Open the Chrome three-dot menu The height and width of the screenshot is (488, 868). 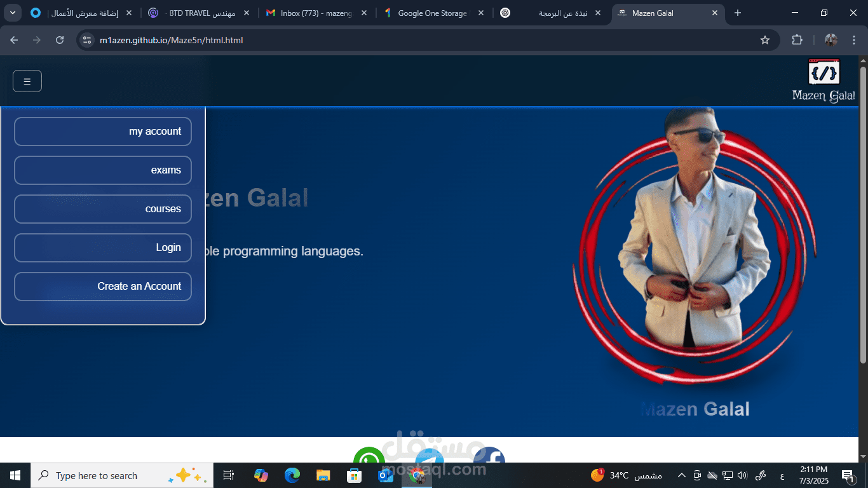(x=854, y=40)
